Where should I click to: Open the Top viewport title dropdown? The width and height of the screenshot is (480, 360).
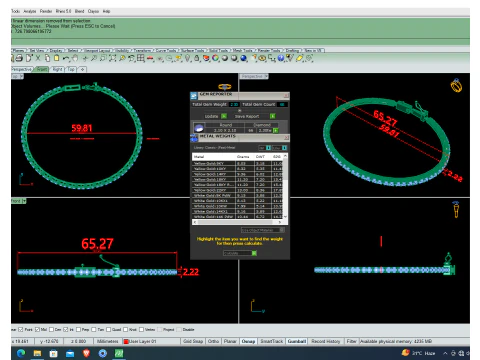(x=22, y=76)
